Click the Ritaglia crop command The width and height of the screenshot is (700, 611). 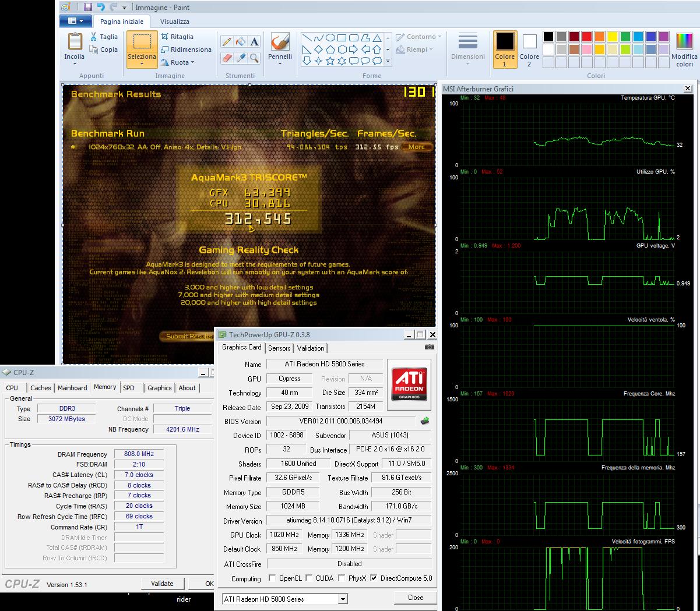(178, 37)
